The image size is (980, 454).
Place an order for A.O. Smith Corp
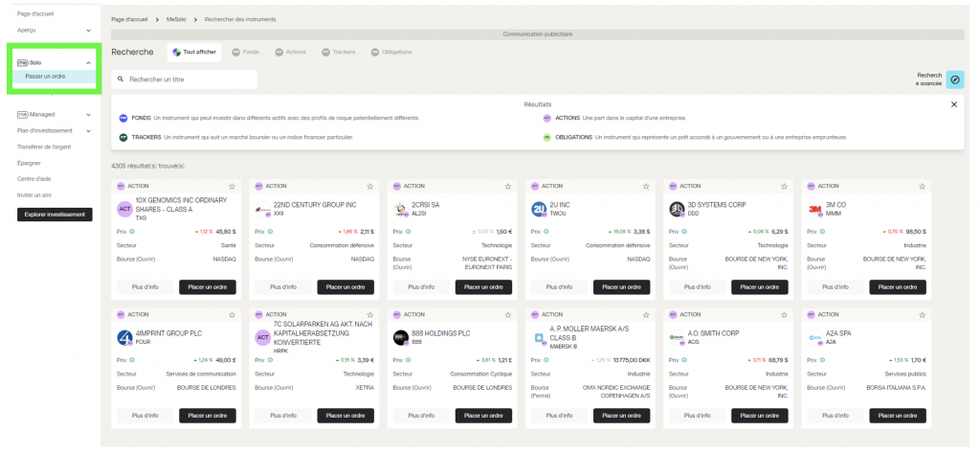click(759, 416)
